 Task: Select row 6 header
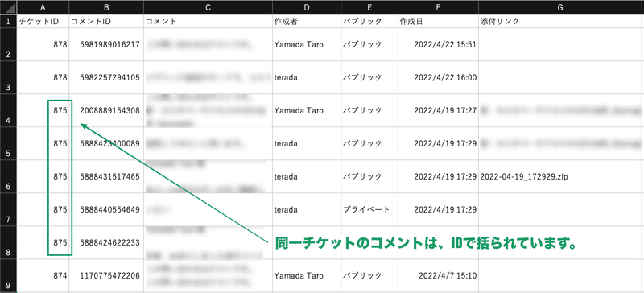coord(8,176)
